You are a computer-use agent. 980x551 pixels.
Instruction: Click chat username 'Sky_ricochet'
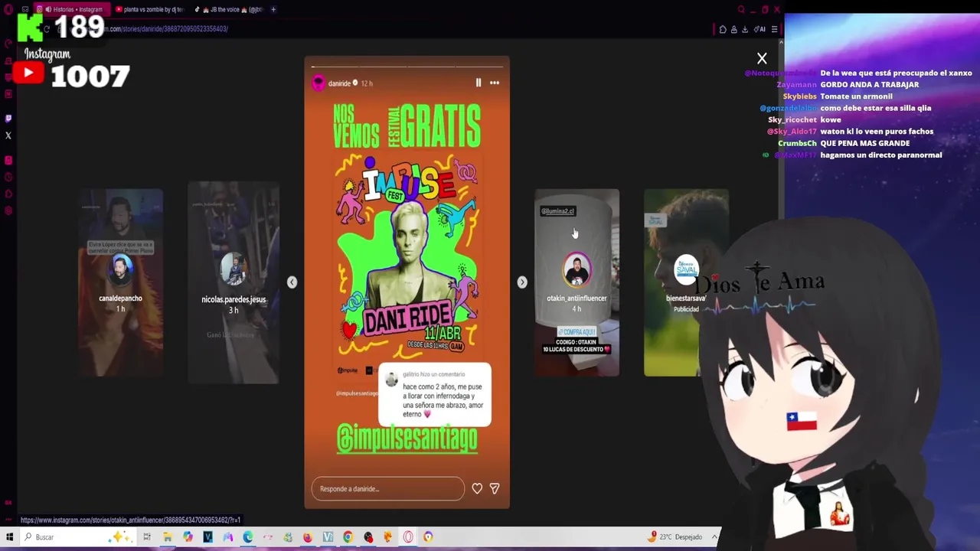point(792,119)
